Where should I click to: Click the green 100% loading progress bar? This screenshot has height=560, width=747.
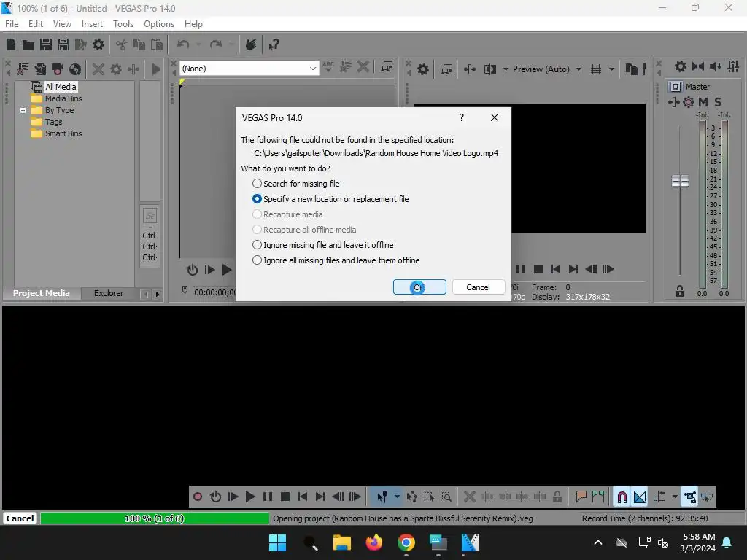pyautogui.click(x=155, y=518)
